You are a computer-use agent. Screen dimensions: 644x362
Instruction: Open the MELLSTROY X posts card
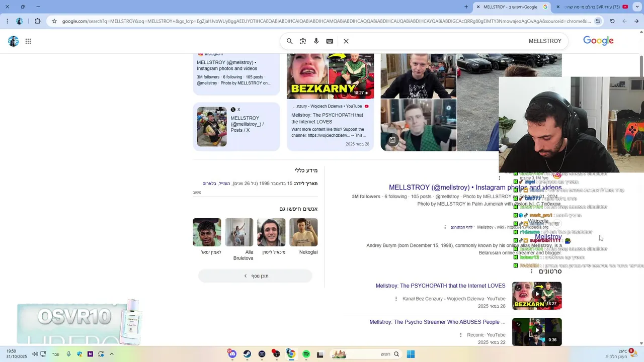[x=236, y=127]
